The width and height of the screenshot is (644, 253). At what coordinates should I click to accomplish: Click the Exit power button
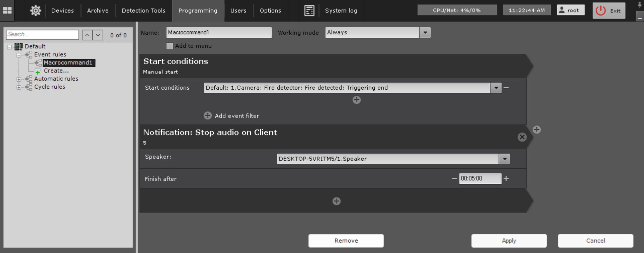point(609,10)
